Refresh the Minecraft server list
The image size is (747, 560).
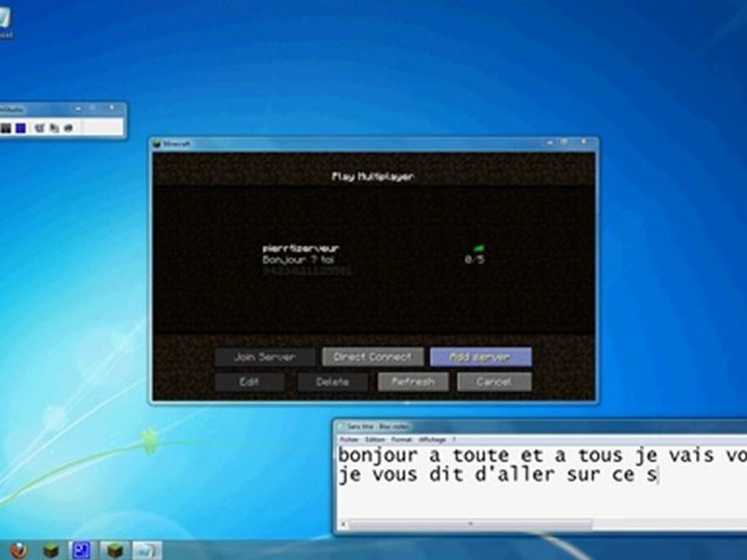[x=413, y=381]
